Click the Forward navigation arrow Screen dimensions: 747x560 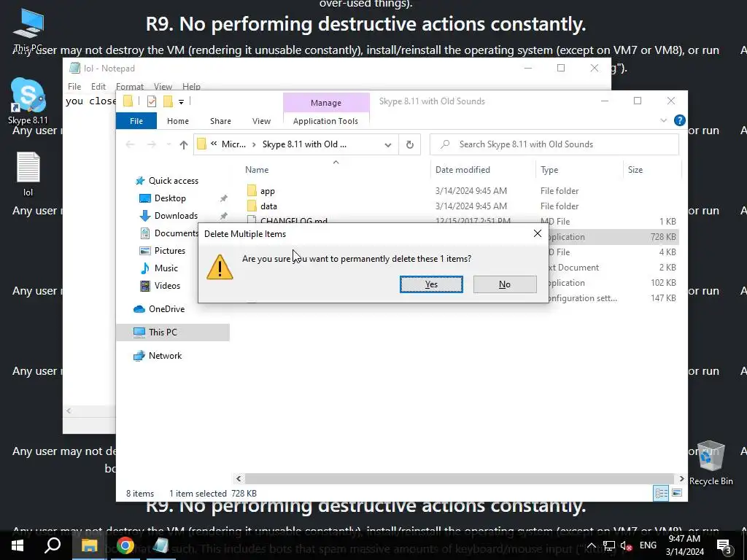pyautogui.click(x=152, y=145)
